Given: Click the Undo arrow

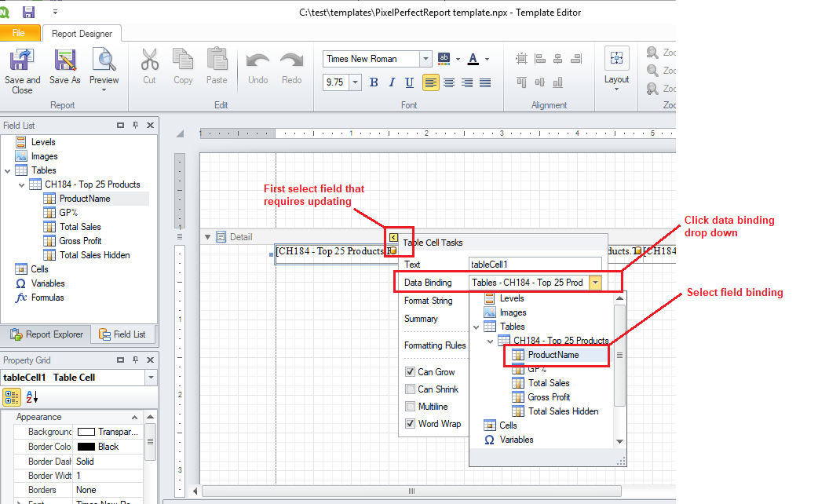Looking at the screenshot, I should click(257, 60).
